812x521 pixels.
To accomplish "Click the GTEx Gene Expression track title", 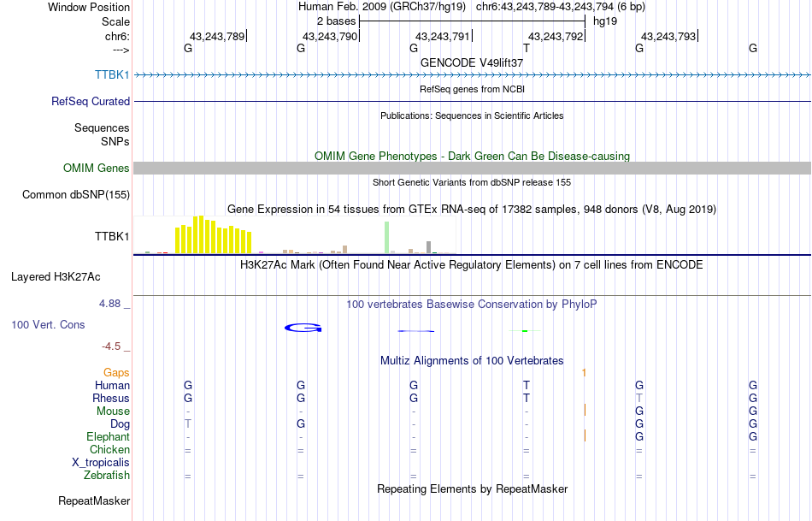I will click(x=472, y=209).
